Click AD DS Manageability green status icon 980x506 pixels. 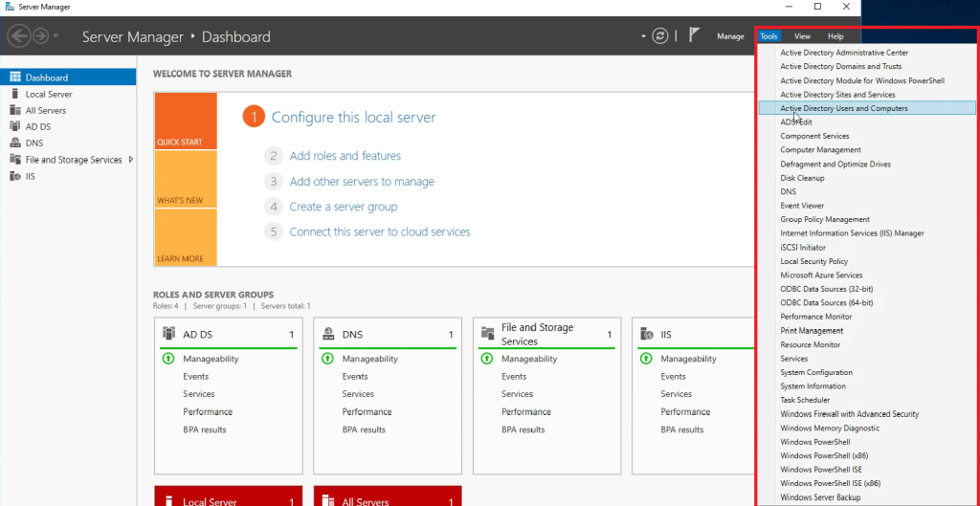[167, 359]
